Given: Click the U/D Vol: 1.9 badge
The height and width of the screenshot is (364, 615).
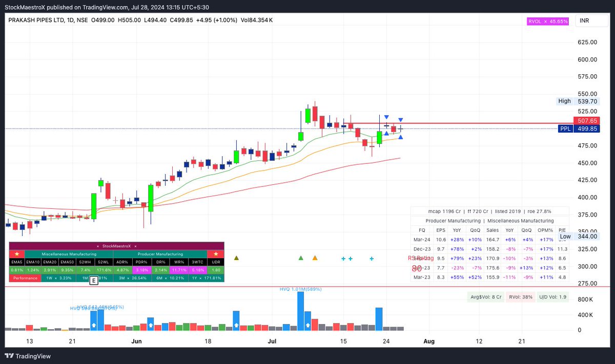Looking at the screenshot, I should click(x=552, y=297).
